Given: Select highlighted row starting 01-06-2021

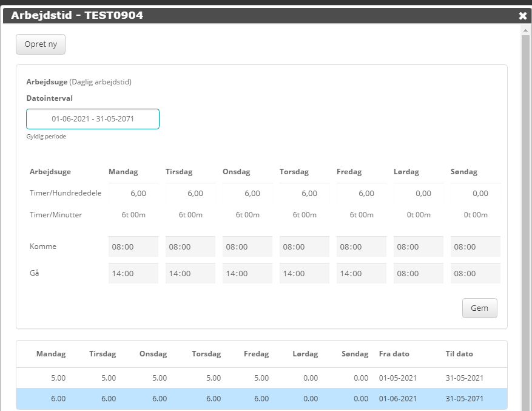Looking at the screenshot, I should coord(261,398).
